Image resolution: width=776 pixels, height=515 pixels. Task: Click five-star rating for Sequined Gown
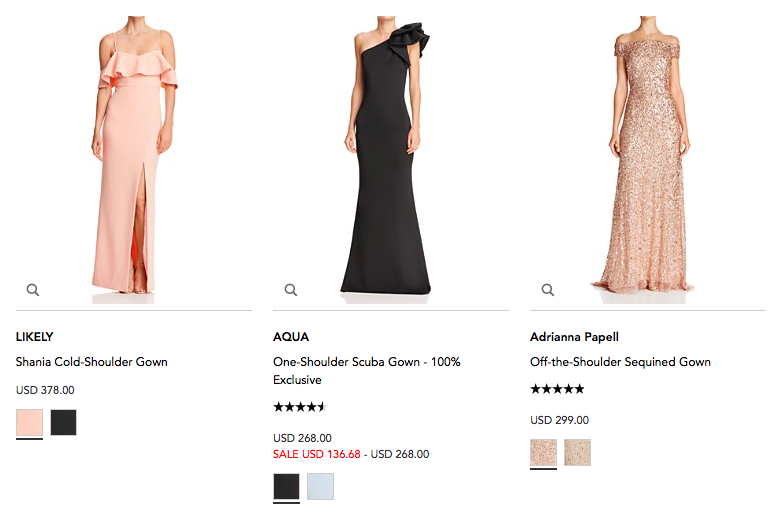pyautogui.click(x=557, y=389)
